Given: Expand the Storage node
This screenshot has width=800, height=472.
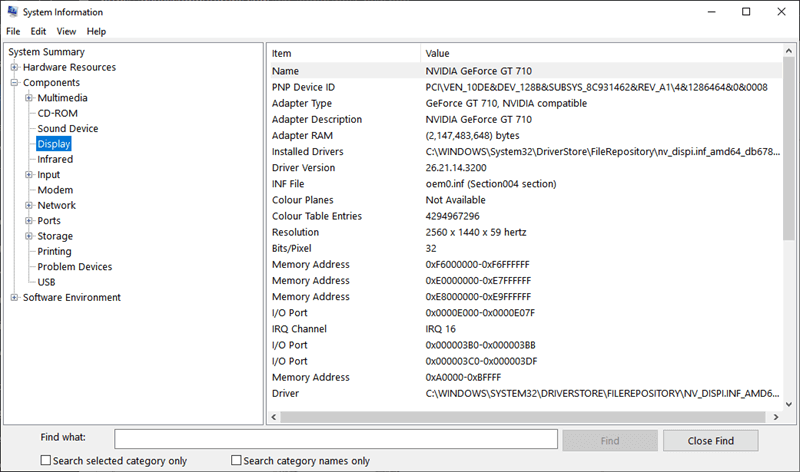Looking at the screenshot, I should pyautogui.click(x=29, y=236).
